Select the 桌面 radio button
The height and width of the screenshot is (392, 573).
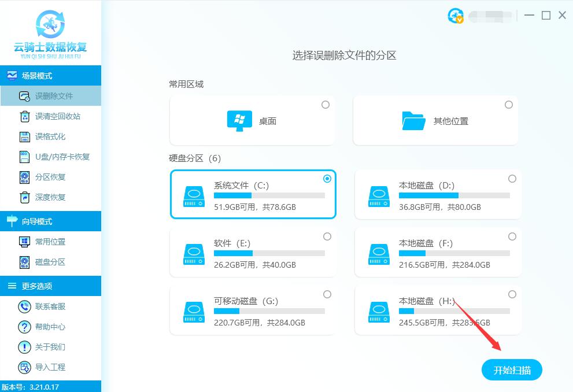(x=325, y=105)
